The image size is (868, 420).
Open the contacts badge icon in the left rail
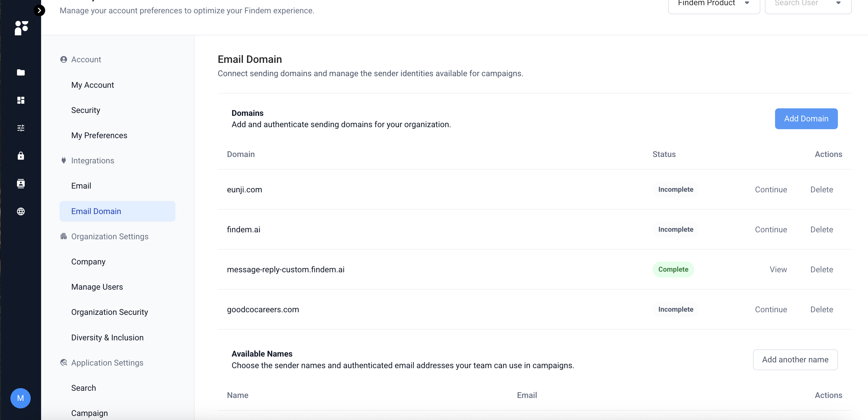(x=21, y=184)
